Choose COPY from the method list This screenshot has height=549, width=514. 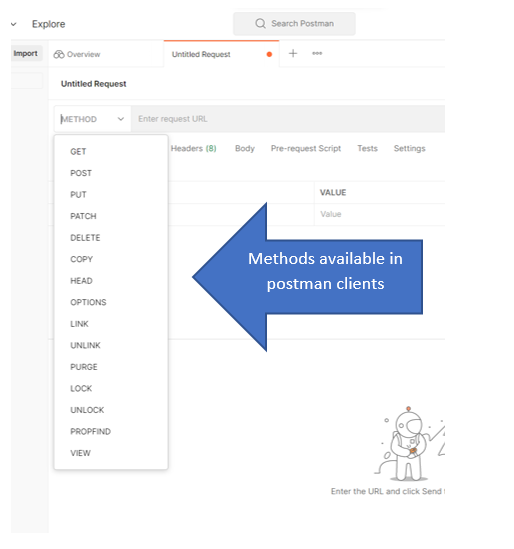[x=111, y=259]
